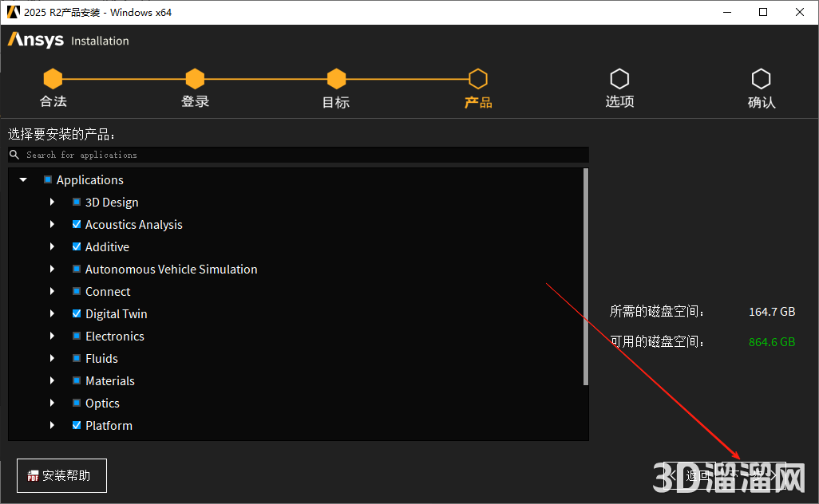Click the Search for applications field
The width and height of the screenshot is (819, 504).
(303, 155)
